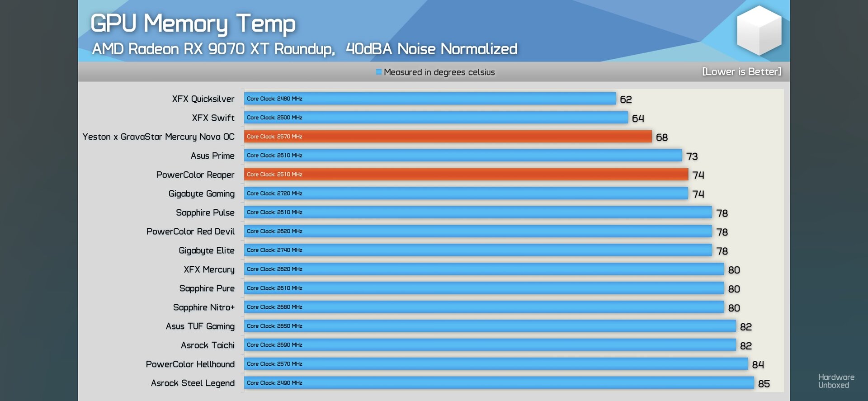Image resolution: width=868 pixels, height=401 pixels.
Task: Select the value 84 beside the PowerColor Hellhound bar
Action: [x=758, y=365]
